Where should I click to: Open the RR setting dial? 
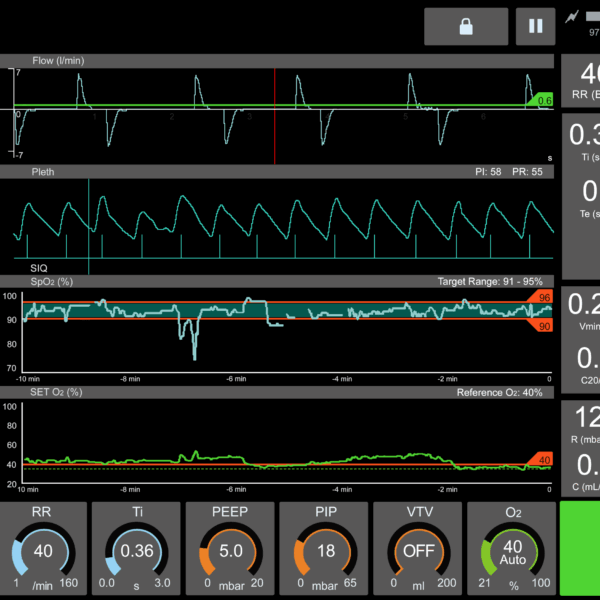coord(43,549)
